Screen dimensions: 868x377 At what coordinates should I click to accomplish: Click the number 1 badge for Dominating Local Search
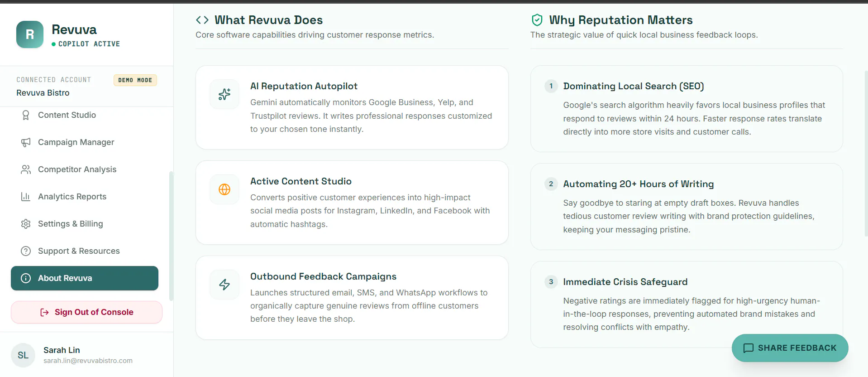(551, 86)
